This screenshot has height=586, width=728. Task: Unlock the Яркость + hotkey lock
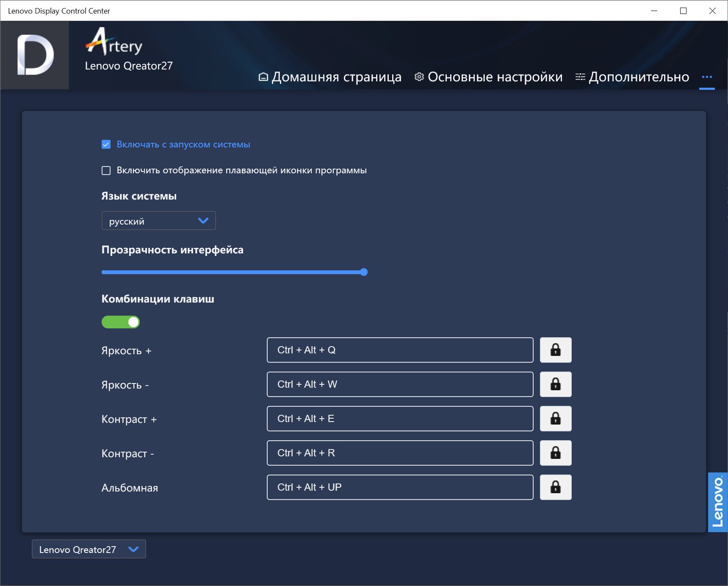point(556,350)
